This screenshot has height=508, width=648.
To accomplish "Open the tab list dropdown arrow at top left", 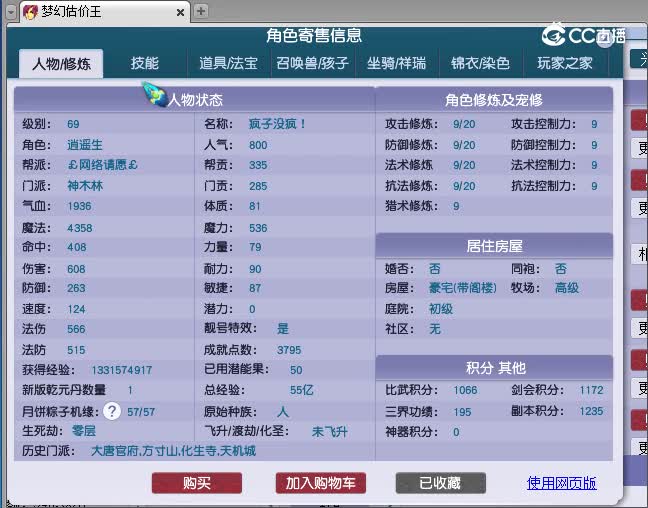I will pyautogui.click(x=11, y=12).
